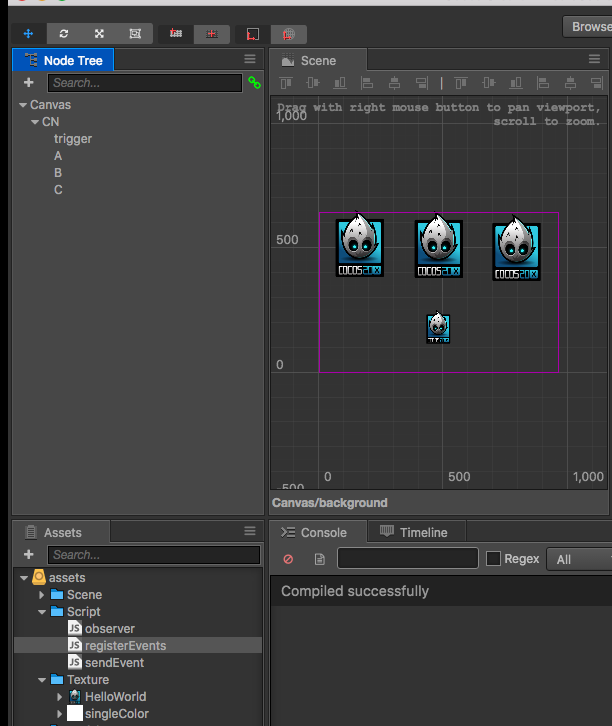Click the distribute horizontal center icon after divider
This screenshot has height=726, width=612.
[x=570, y=83]
